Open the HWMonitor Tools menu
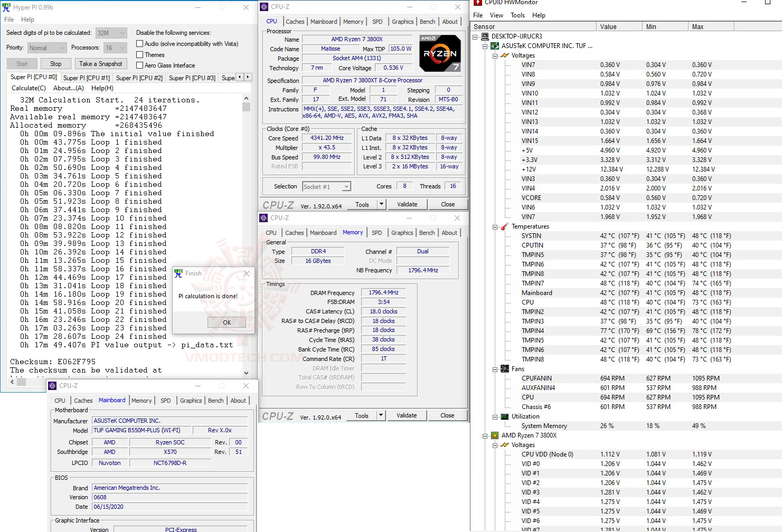Image resolution: width=782 pixels, height=532 pixels. 517,15
